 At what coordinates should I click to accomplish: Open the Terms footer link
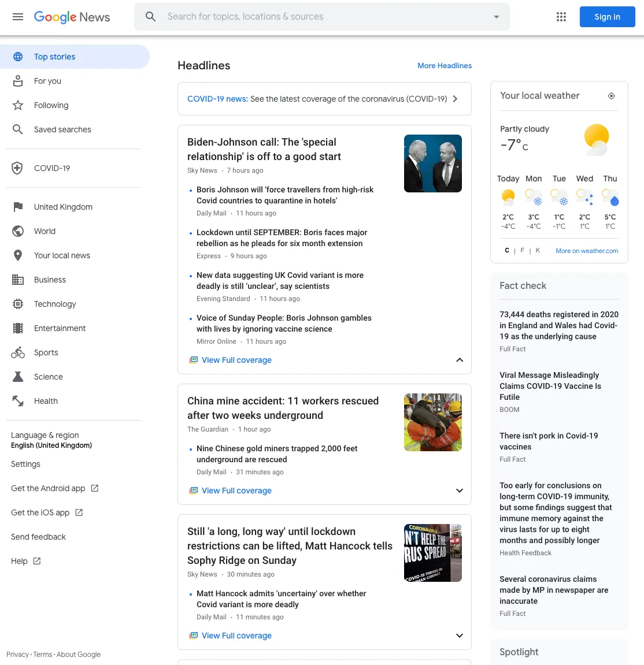click(42, 655)
